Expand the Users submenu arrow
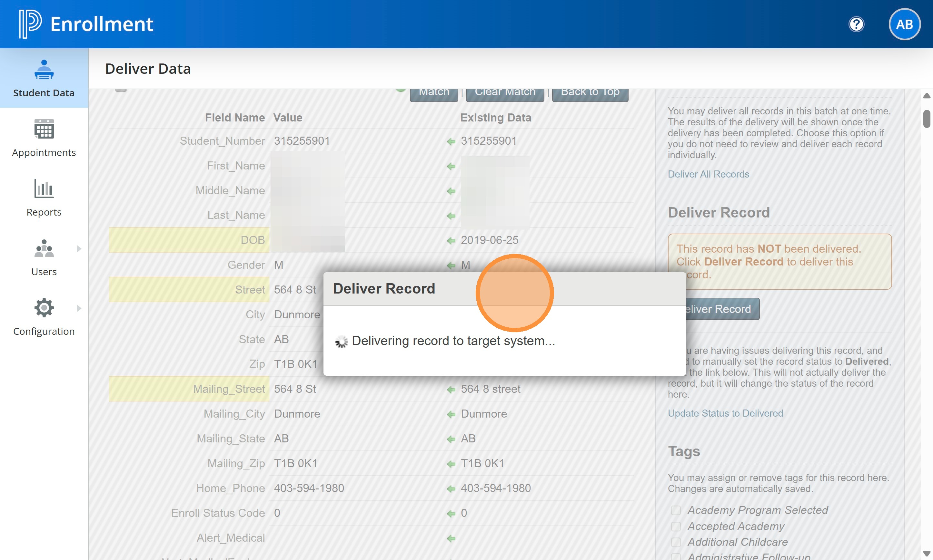Screen dimensions: 933x560 tap(79, 249)
